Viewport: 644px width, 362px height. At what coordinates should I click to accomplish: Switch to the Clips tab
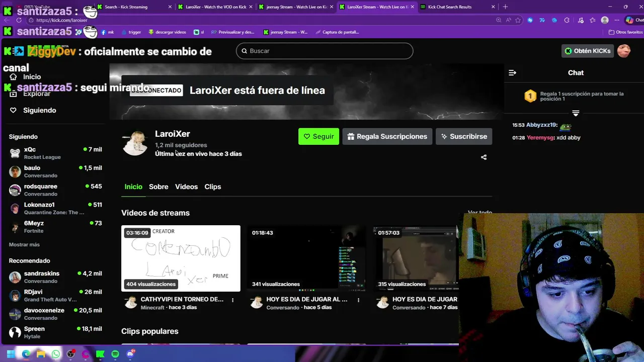pyautogui.click(x=213, y=187)
